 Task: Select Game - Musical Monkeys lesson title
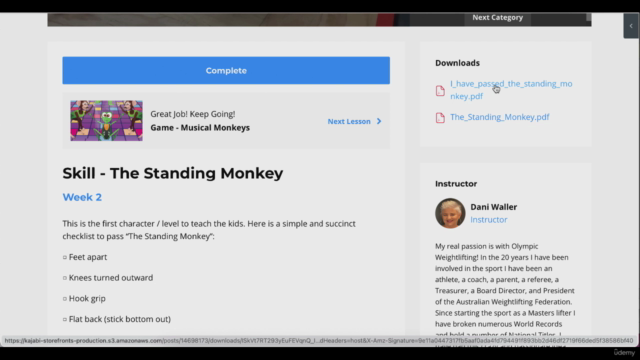[200, 128]
